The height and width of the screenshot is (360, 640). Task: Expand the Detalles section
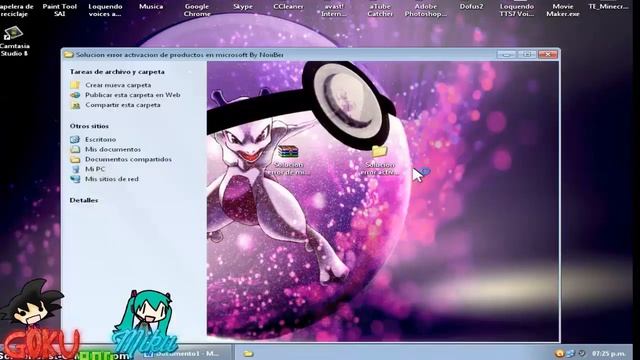(x=84, y=200)
